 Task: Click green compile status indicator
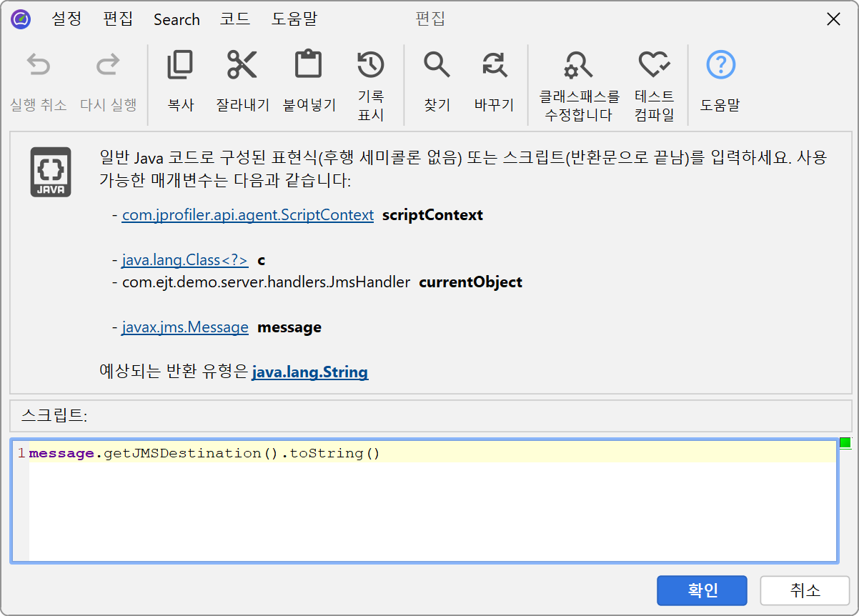point(845,443)
